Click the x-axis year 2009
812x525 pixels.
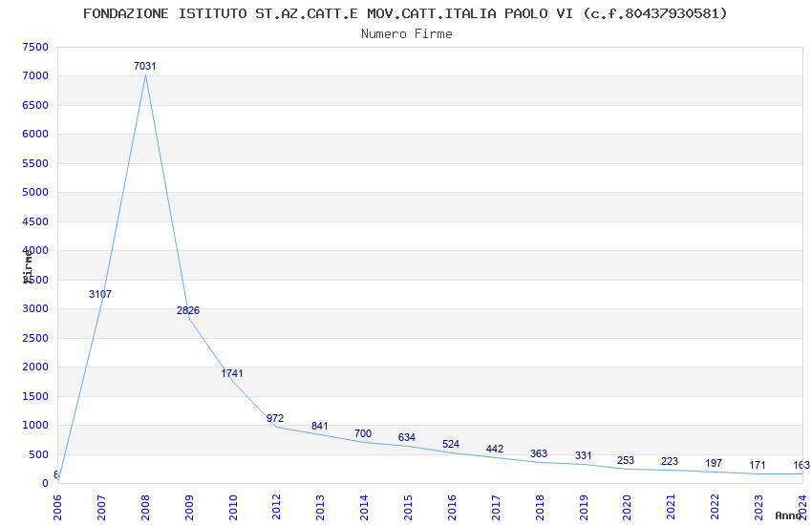tap(189, 507)
